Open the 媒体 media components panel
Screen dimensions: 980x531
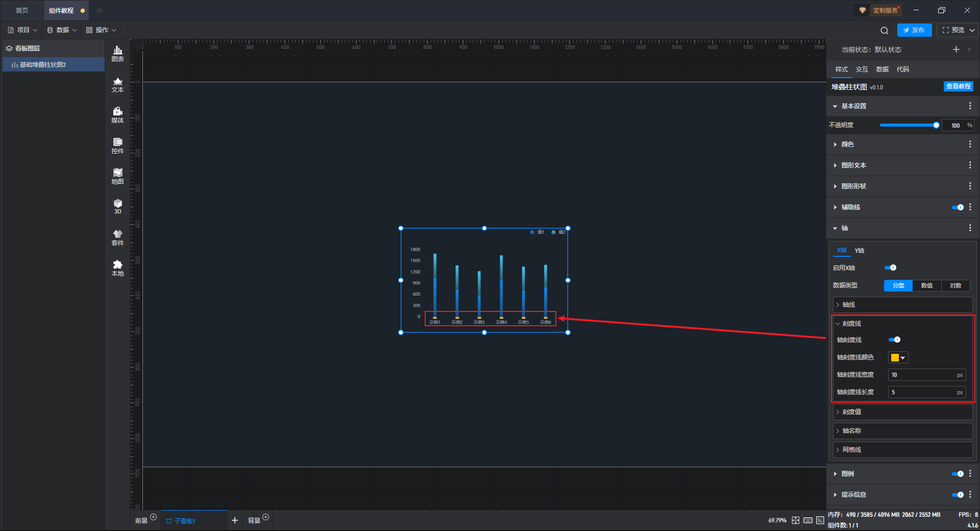117,115
